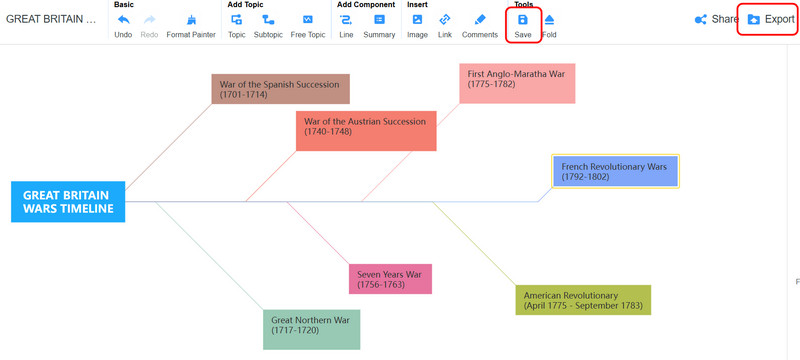Viewport: 800px width, 360px height.
Task: Share the diagram
Action: [716, 19]
